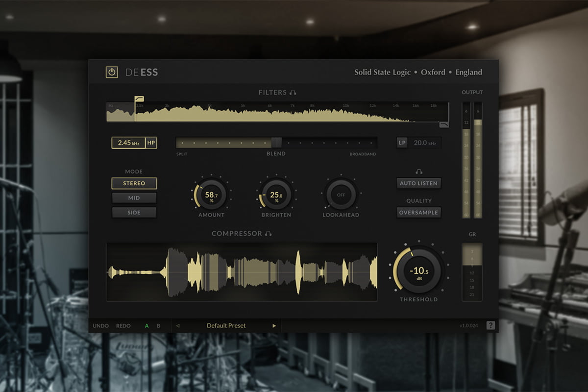Click the 2.45 kHz high-pass frequency field
Viewport: 588px width, 392px height.
[128, 143]
